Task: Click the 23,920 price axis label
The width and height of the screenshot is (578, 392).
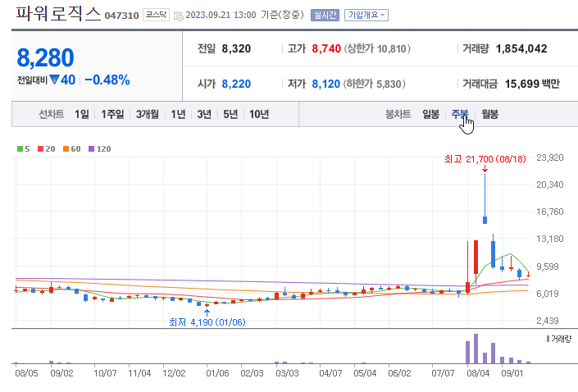Action: coord(550,157)
